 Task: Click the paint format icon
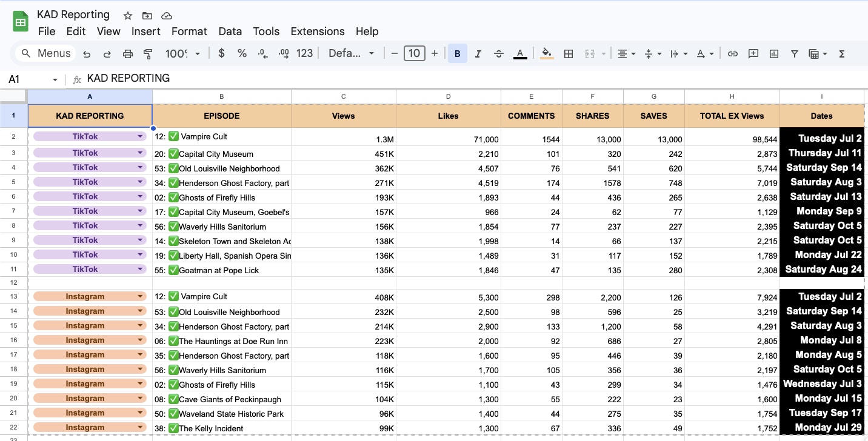(x=148, y=54)
